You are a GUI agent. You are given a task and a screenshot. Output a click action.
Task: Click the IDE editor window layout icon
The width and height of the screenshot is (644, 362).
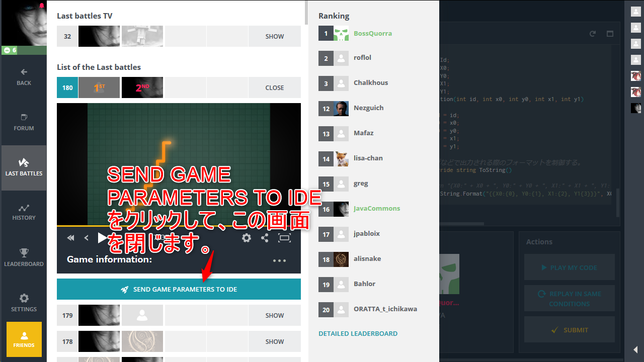(610, 34)
